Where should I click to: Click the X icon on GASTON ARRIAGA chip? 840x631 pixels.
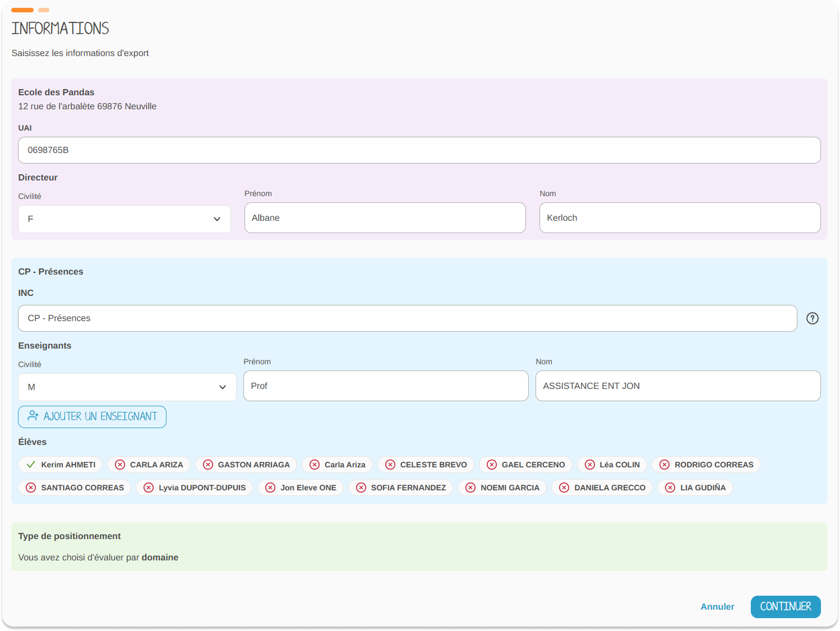(x=208, y=465)
